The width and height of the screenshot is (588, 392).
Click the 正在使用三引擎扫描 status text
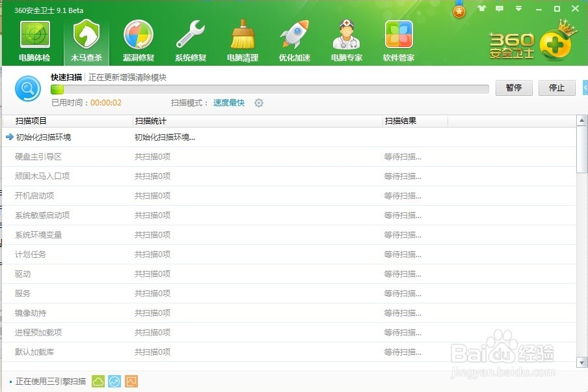(51, 382)
